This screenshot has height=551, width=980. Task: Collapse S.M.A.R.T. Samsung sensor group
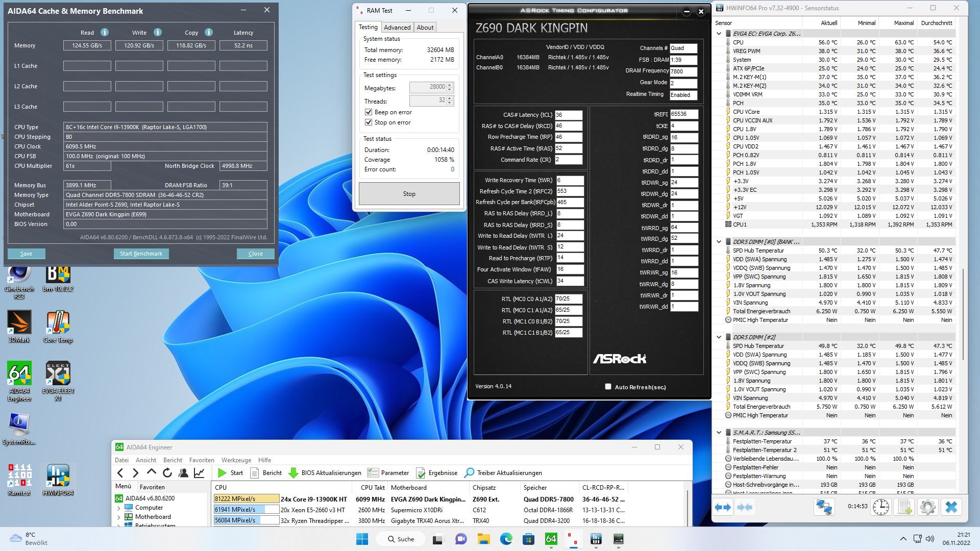tap(719, 433)
